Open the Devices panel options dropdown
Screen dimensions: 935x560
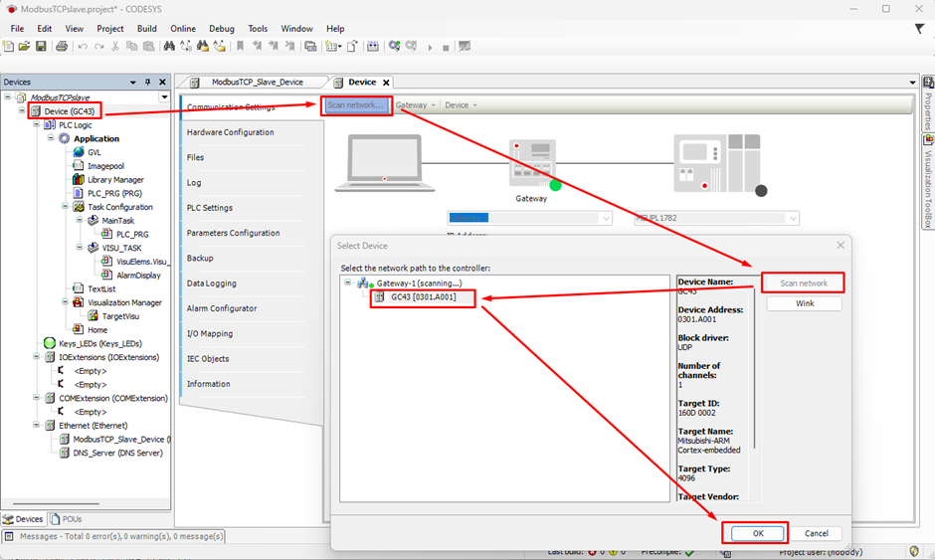[x=133, y=83]
